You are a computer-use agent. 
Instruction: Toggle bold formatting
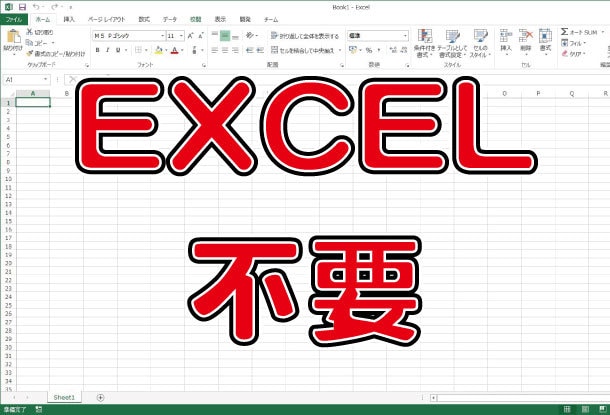[x=97, y=50]
